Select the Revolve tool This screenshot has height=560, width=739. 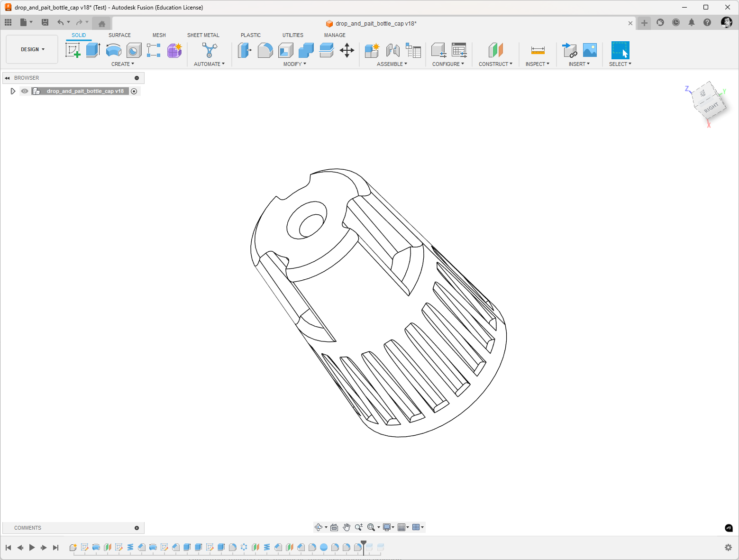click(x=114, y=50)
